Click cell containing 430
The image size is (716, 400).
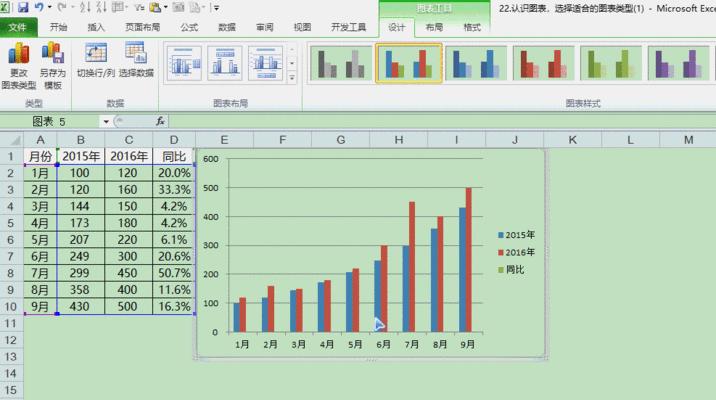click(81, 306)
